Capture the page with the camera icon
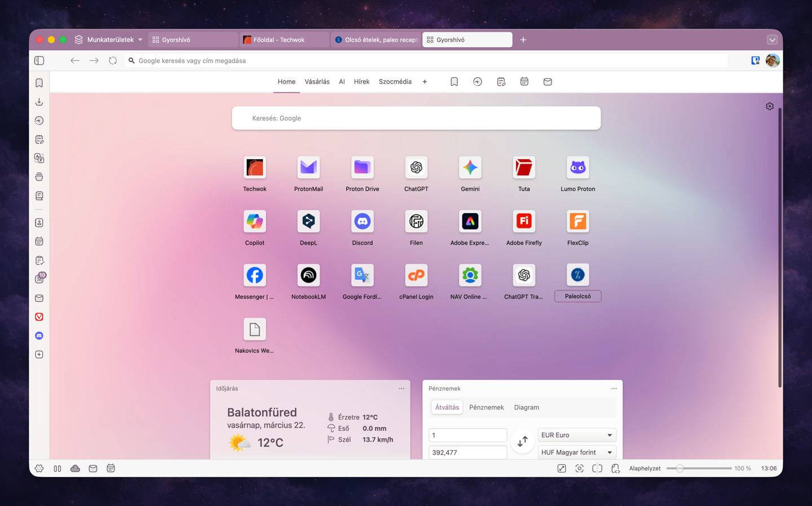The image size is (812, 506). pyautogui.click(x=579, y=468)
